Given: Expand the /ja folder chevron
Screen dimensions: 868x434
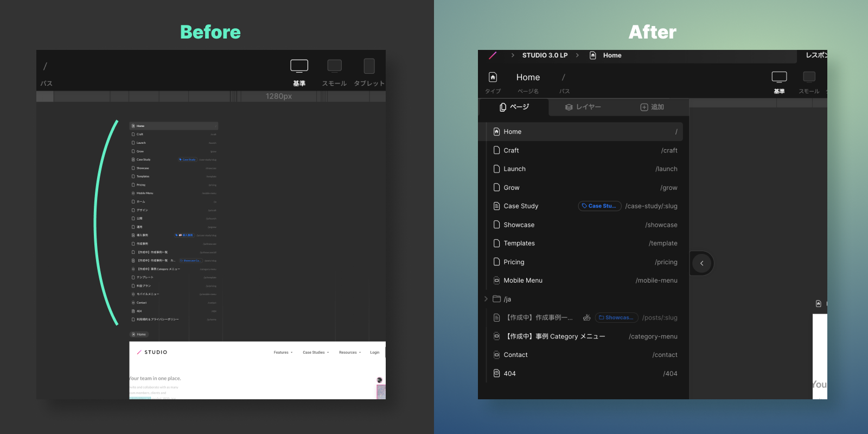Looking at the screenshot, I should (486, 299).
